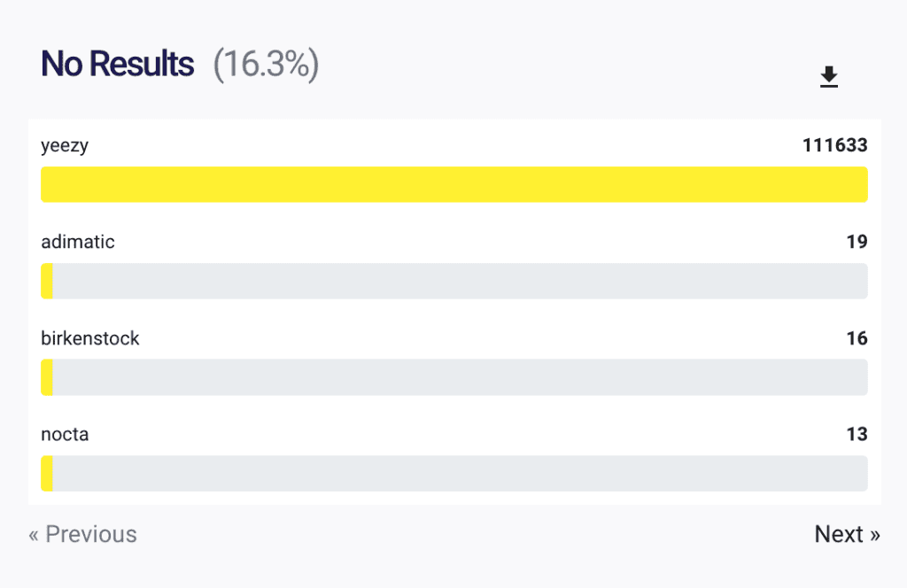The image size is (907, 588).
Task: Click the yellow fill of the adimatic bar
Action: click(47, 281)
